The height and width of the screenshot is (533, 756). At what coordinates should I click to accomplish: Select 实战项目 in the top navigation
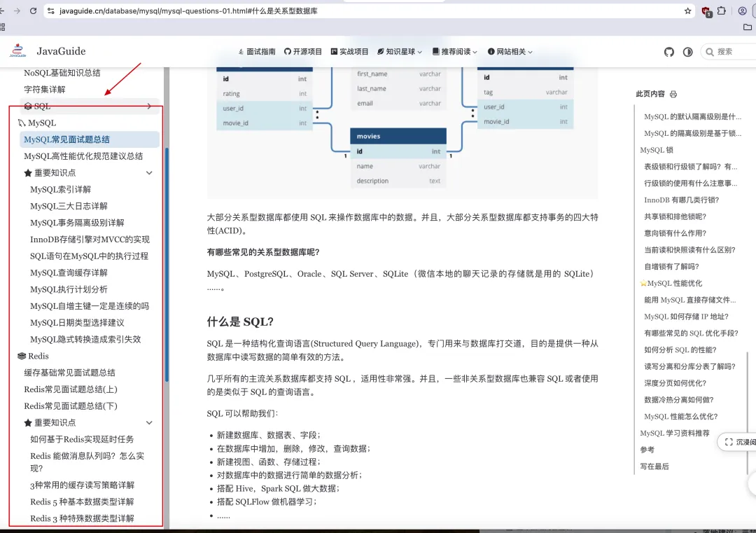tap(349, 51)
